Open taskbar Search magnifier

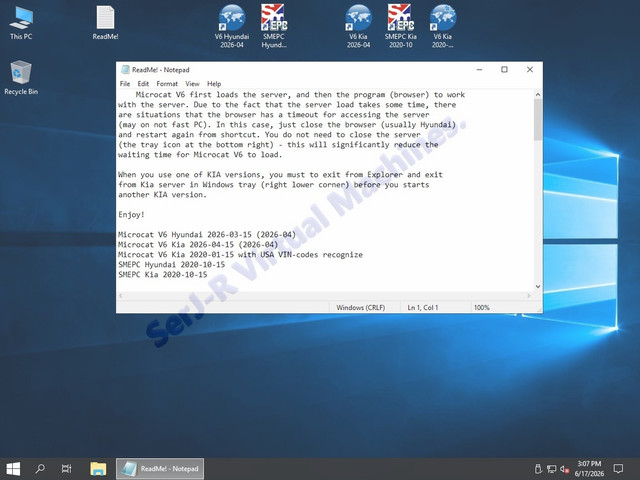pyautogui.click(x=40, y=469)
